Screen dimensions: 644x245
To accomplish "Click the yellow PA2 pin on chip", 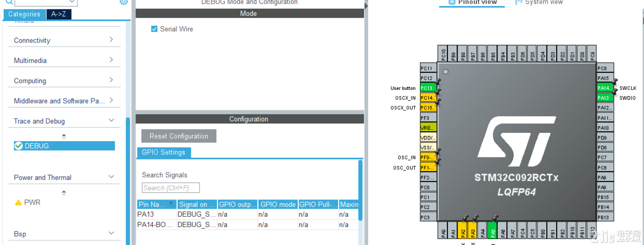I will click(x=463, y=230).
